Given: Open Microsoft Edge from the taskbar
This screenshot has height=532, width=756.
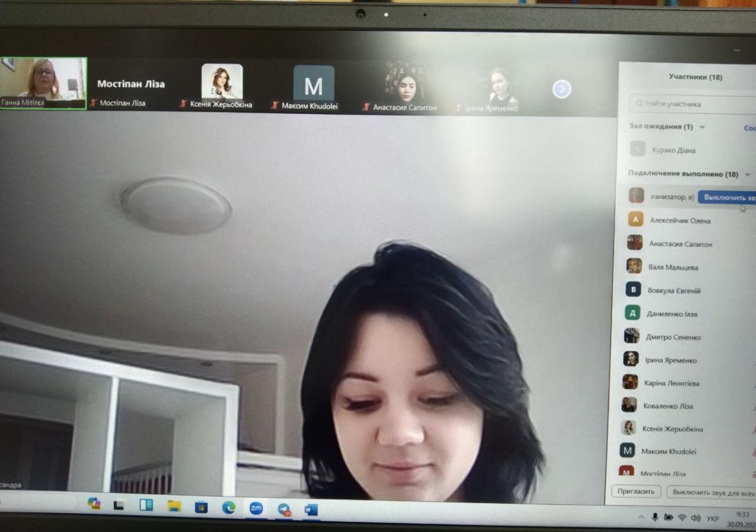Looking at the screenshot, I should (x=229, y=507).
